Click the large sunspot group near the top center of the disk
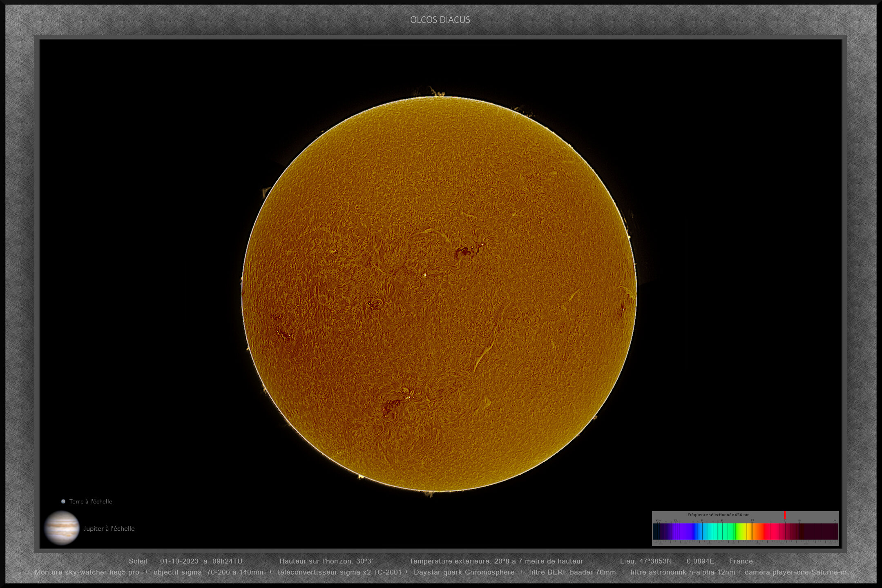882x588 pixels. [466, 252]
